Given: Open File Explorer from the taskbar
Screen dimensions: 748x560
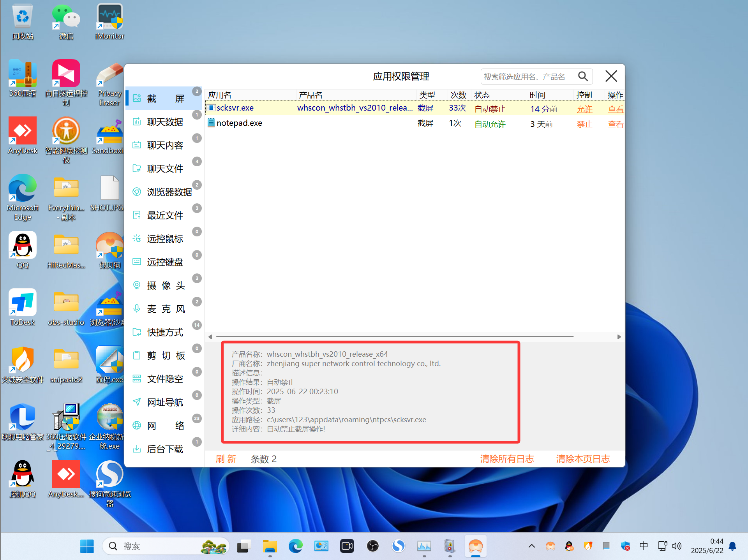Looking at the screenshot, I should tap(270, 546).
